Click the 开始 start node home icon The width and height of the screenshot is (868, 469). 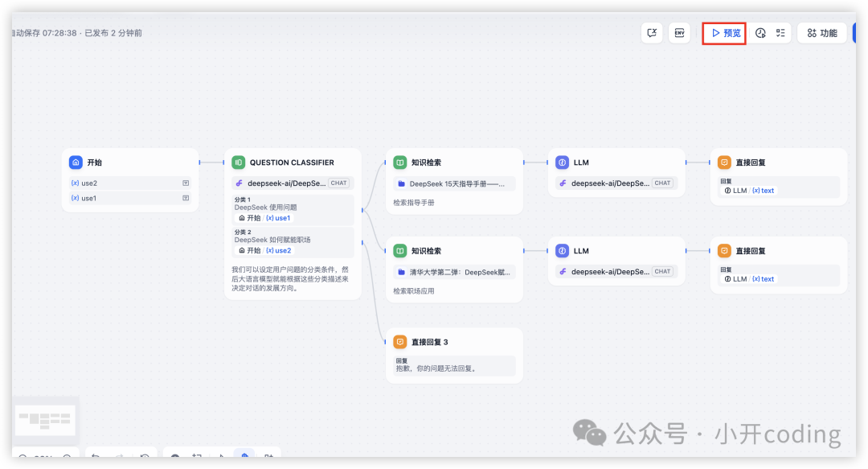[x=76, y=163]
